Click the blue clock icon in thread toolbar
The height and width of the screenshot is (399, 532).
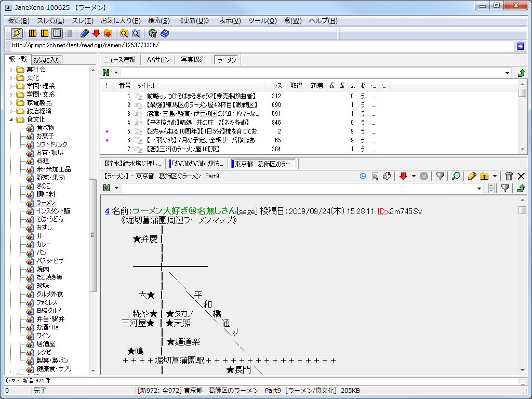coord(363,176)
